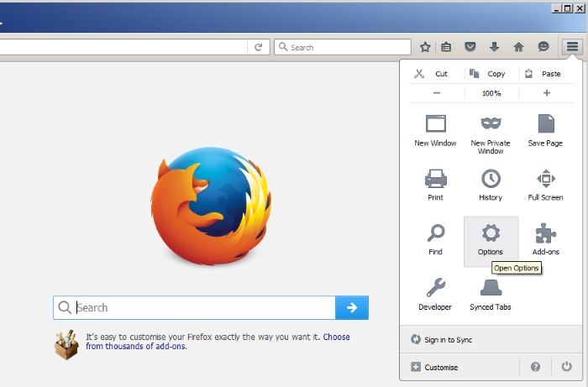
Task: Click Sign in to Sync
Action: (x=491, y=339)
